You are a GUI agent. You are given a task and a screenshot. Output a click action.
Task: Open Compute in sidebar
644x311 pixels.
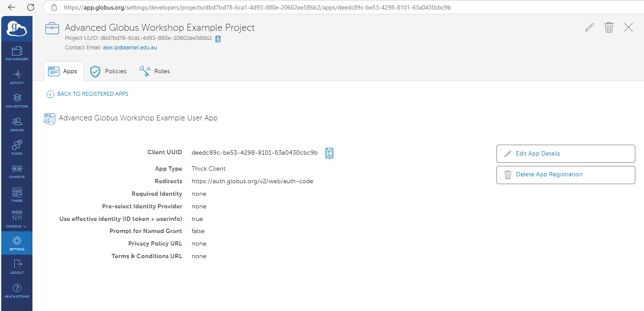(17, 171)
